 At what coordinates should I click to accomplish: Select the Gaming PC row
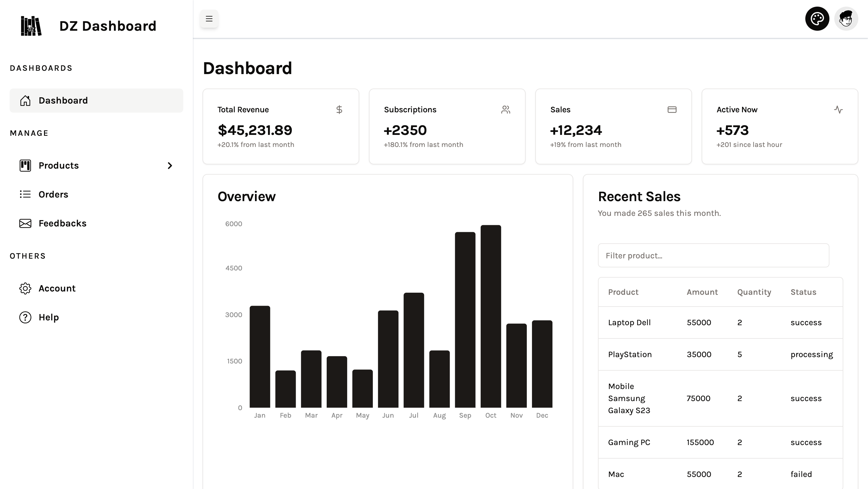720,442
